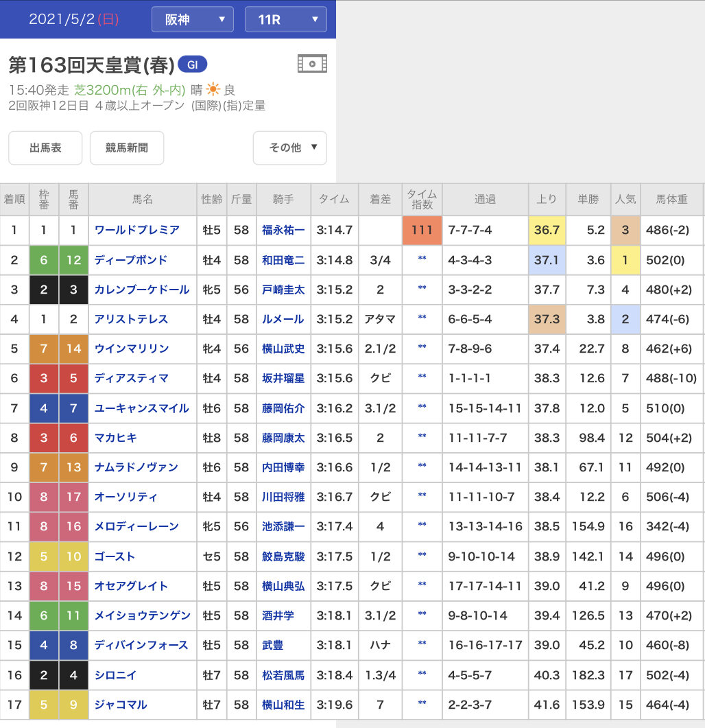Open jockey 武豊 link
The image size is (705, 728).
click(x=273, y=645)
